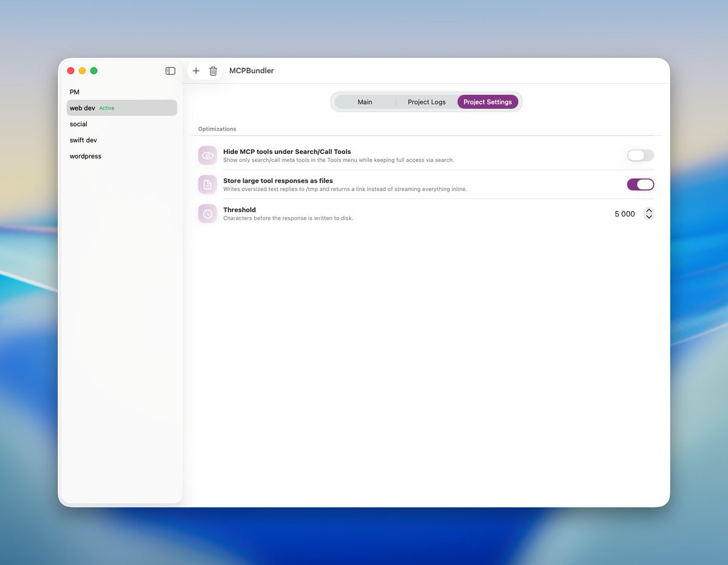The height and width of the screenshot is (565, 728).
Task: Enable Hide MCP tools under Search/Call Tools
Action: [x=640, y=155]
